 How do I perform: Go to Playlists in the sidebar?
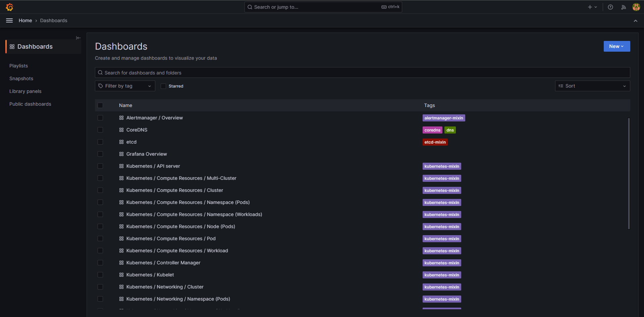pos(19,66)
